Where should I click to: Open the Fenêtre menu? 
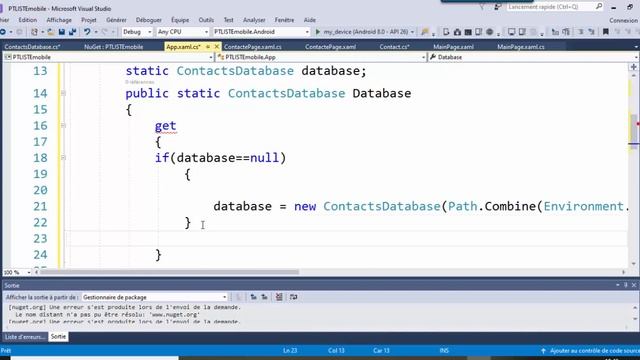(x=284, y=20)
